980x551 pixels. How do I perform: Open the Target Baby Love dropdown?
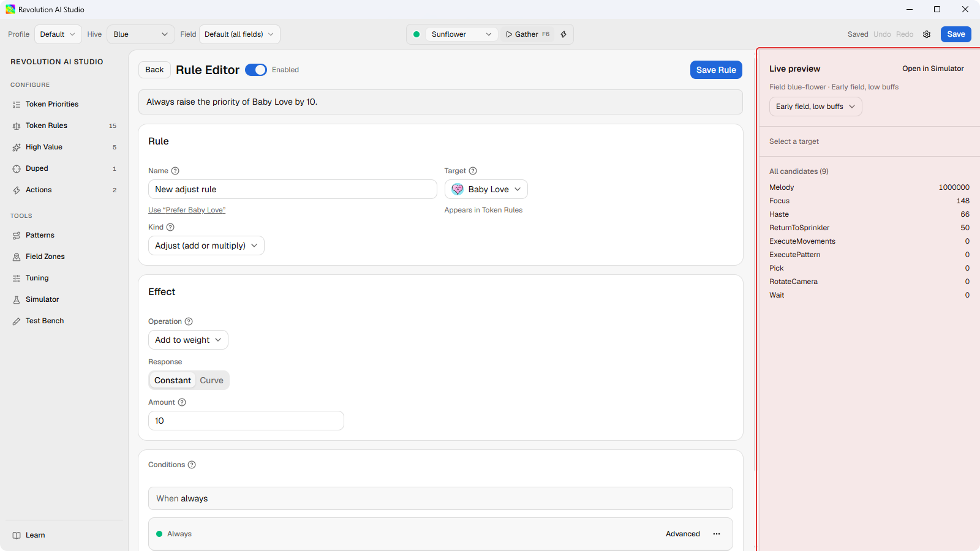[486, 189]
